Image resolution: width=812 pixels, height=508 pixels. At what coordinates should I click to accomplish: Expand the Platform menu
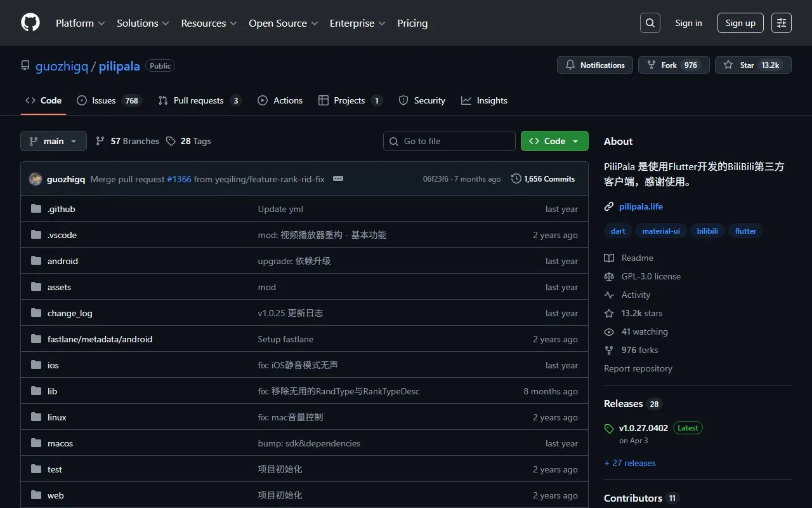[80, 23]
